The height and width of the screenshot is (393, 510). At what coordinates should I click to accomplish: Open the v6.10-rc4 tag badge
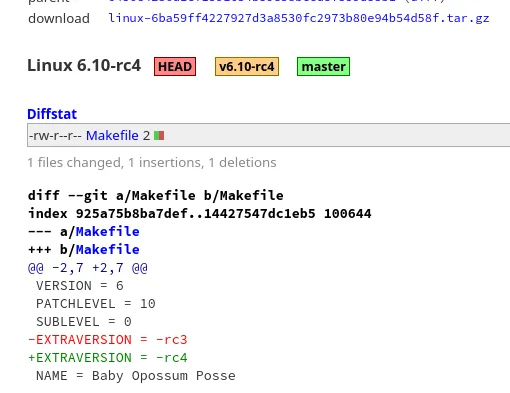coord(247,66)
